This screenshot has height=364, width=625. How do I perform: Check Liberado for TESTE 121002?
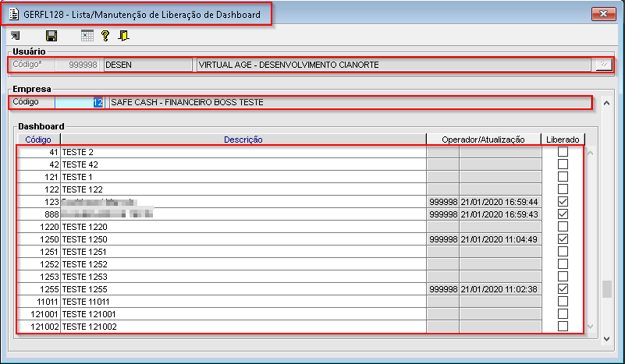click(563, 326)
